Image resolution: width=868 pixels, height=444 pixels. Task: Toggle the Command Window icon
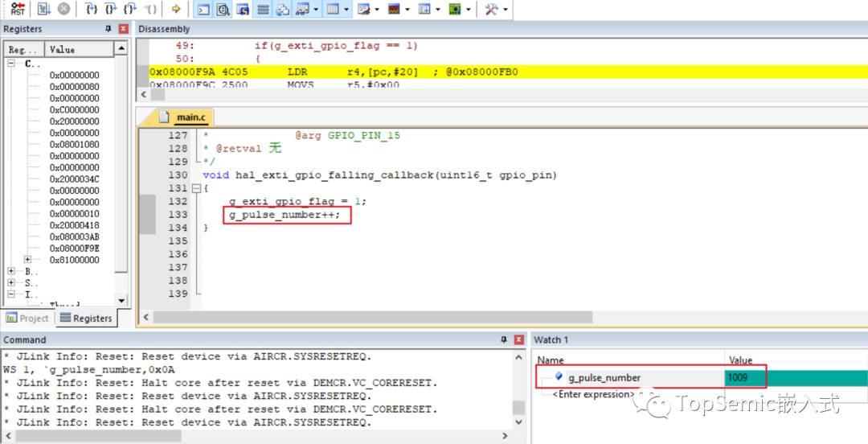[203, 9]
